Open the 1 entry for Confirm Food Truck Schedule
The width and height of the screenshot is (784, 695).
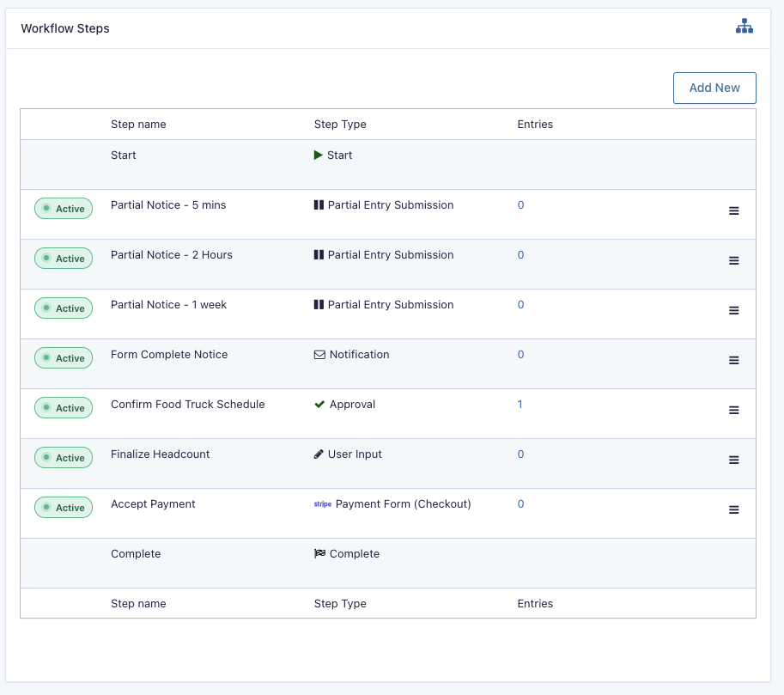click(520, 405)
